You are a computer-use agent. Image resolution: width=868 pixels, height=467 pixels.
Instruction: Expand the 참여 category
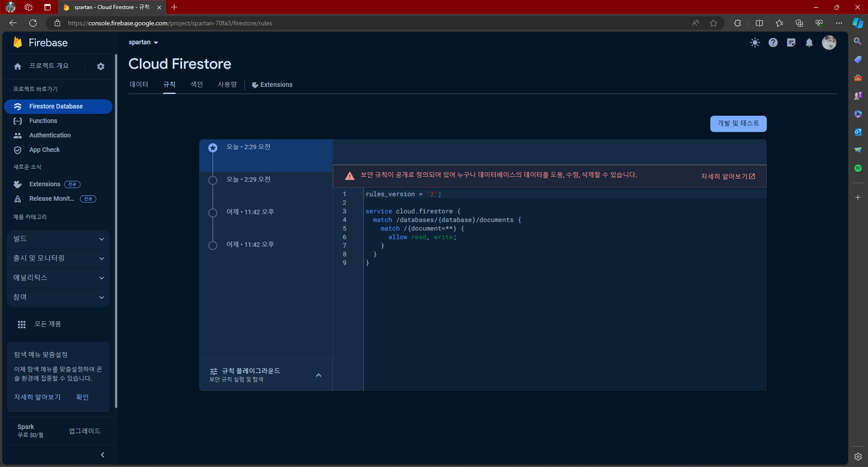click(58, 297)
